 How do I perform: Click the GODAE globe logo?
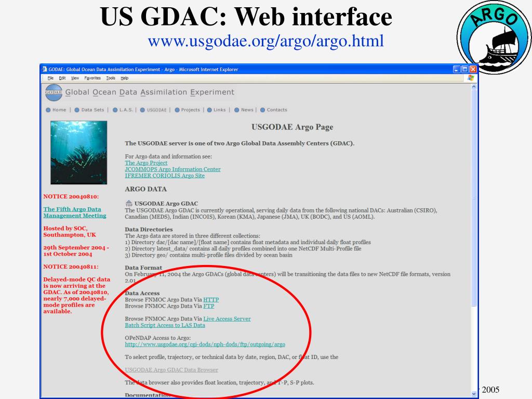(x=54, y=92)
